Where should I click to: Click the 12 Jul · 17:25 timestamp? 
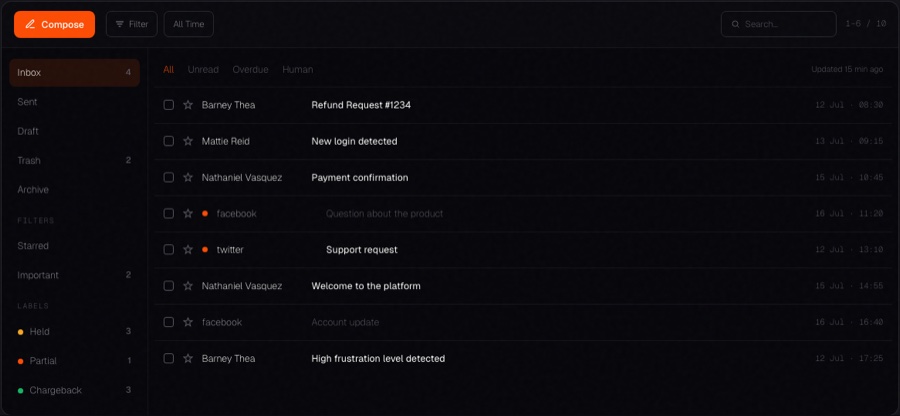click(x=849, y=358)
